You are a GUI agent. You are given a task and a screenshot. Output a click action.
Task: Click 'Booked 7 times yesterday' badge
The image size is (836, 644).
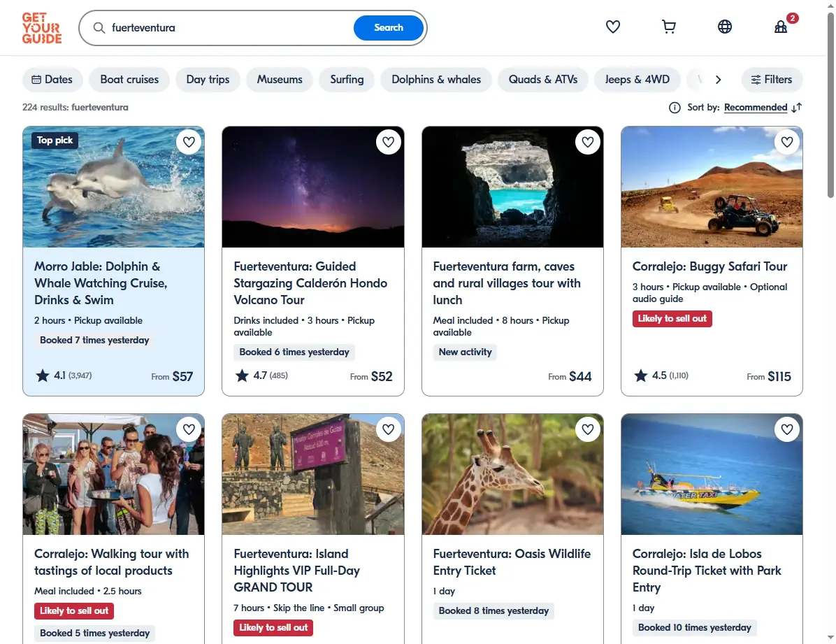[x=94, y=341]
